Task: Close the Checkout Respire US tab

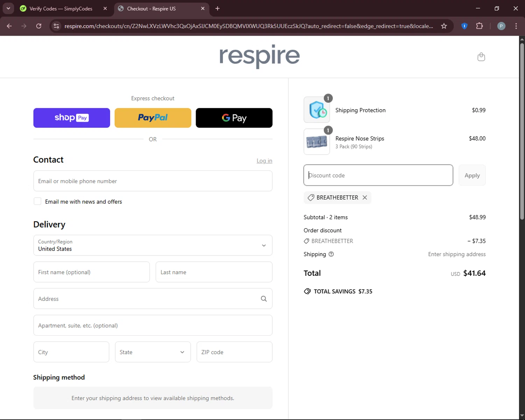Action: coord(203,8)
